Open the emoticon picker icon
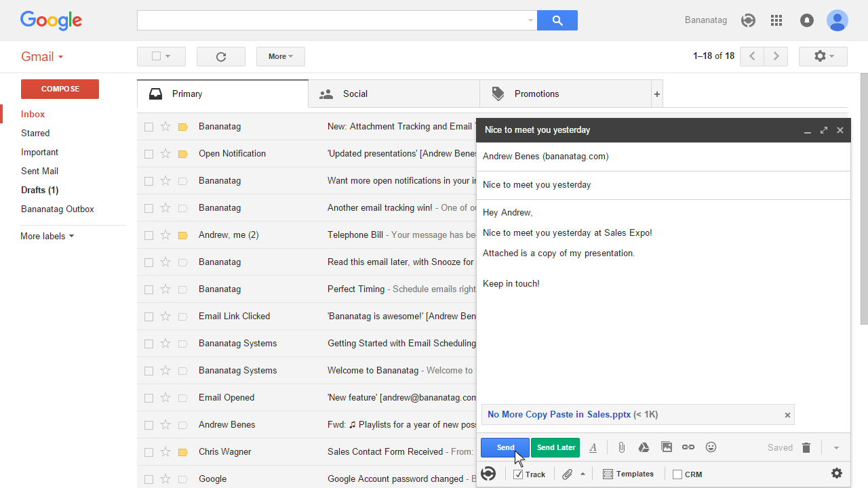The height and width of the screenshot is (488, 868). (x=711, y=447)
